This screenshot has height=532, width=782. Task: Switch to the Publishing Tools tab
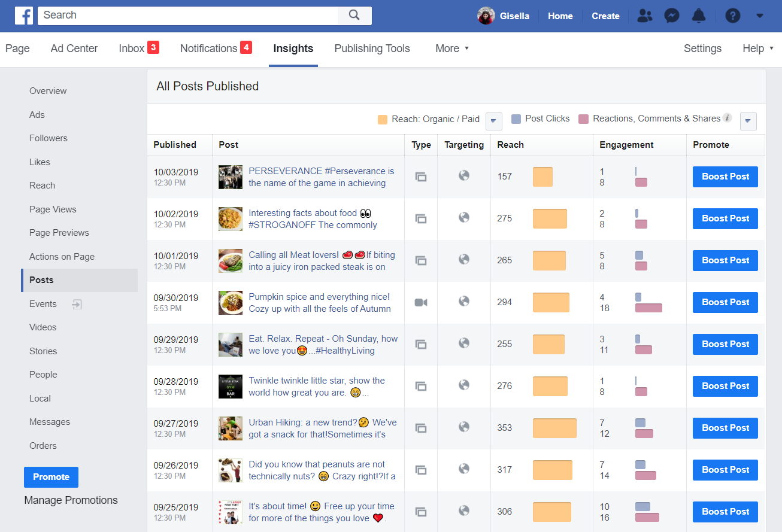pos(372,48)
